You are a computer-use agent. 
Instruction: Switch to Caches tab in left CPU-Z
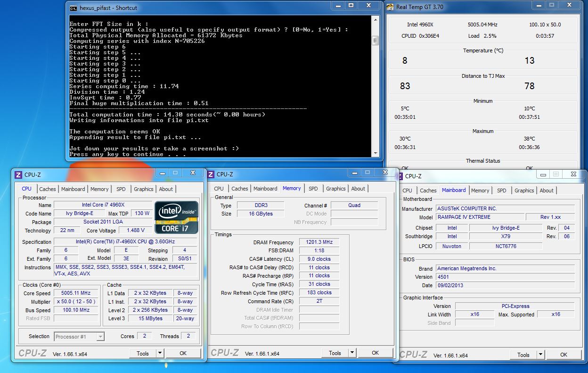click(48, 189)
